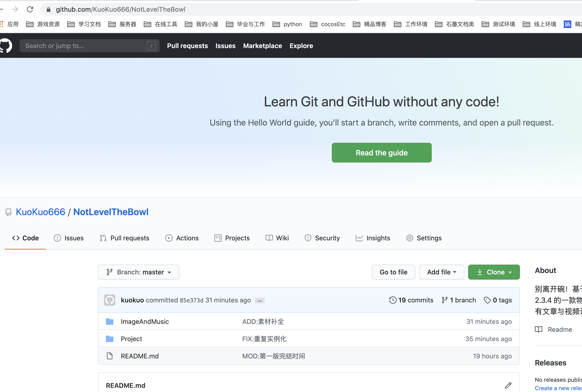Click Pull requests in the top navbar
Screen dimensions: 582x392
tap(187, 46)
